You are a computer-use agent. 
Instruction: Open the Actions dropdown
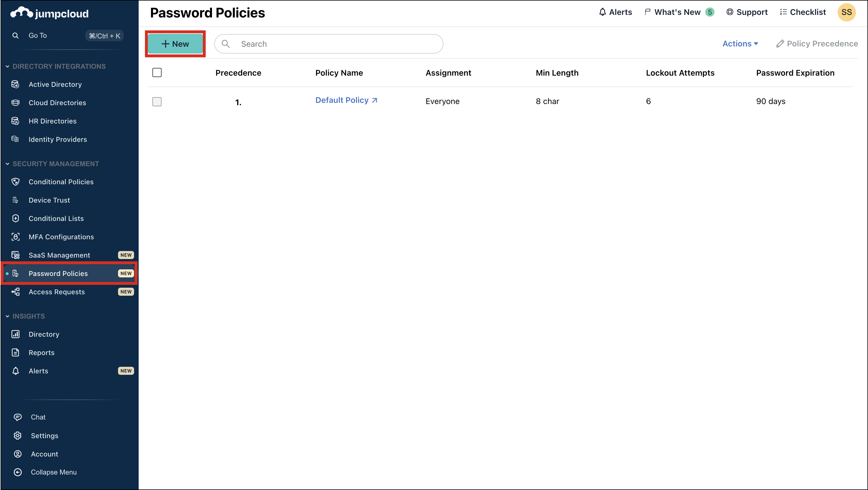point(740,44)
